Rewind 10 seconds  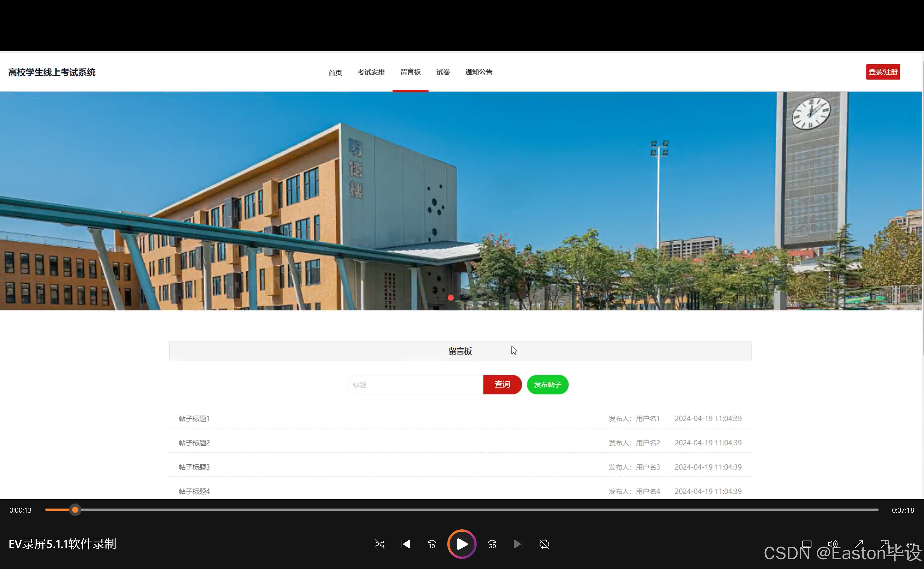tap(431, 544)
